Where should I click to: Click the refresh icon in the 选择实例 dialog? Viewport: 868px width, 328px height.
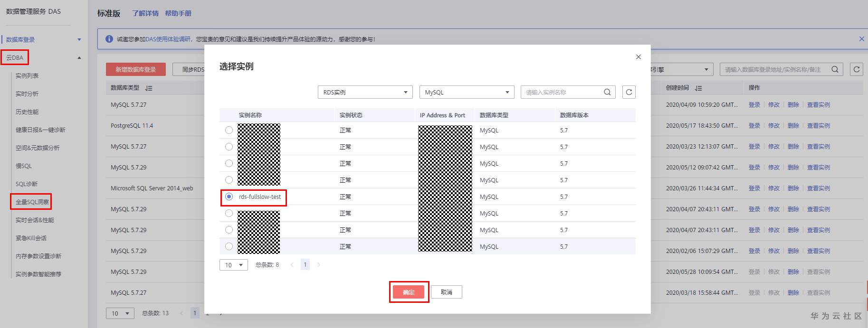point(629,92)
